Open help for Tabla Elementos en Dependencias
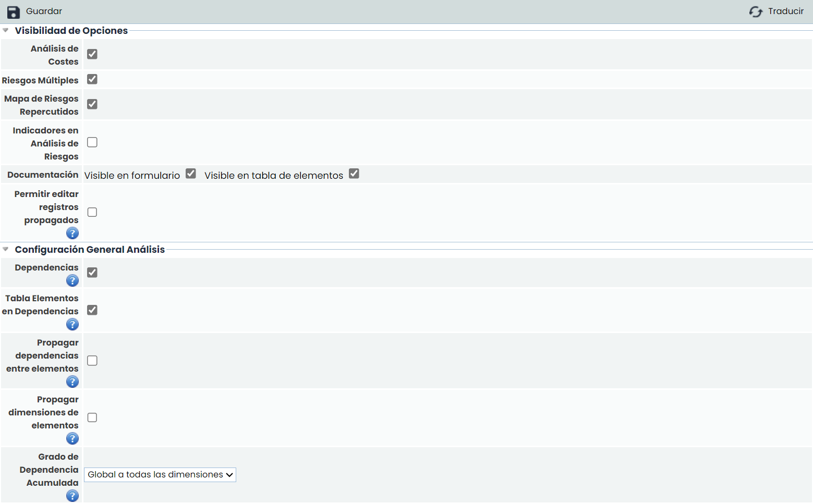The height and width of the screenshot is (504, 813). click(72, 325)
